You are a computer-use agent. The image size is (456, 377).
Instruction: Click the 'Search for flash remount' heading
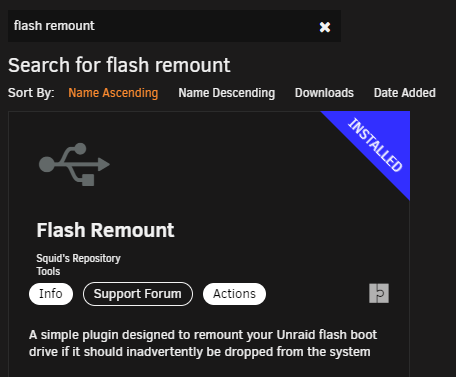click(x=119, y=65)
